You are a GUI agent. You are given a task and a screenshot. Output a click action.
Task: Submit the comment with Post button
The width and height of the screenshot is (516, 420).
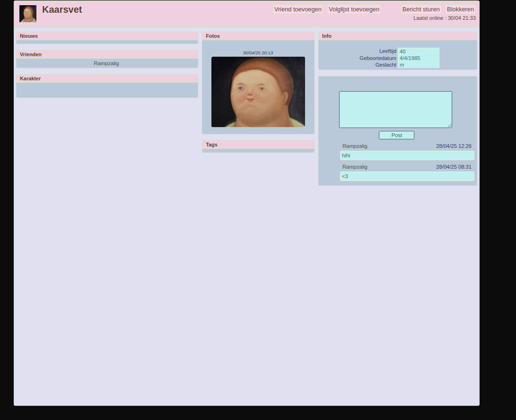(x=396, y=135)
